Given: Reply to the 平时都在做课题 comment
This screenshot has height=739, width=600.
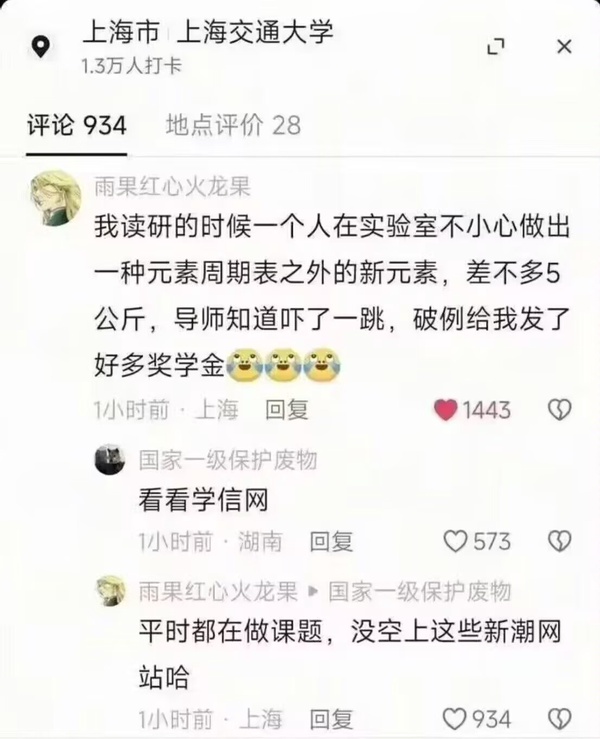Looking at the screenshot, I should pos(331,719).
